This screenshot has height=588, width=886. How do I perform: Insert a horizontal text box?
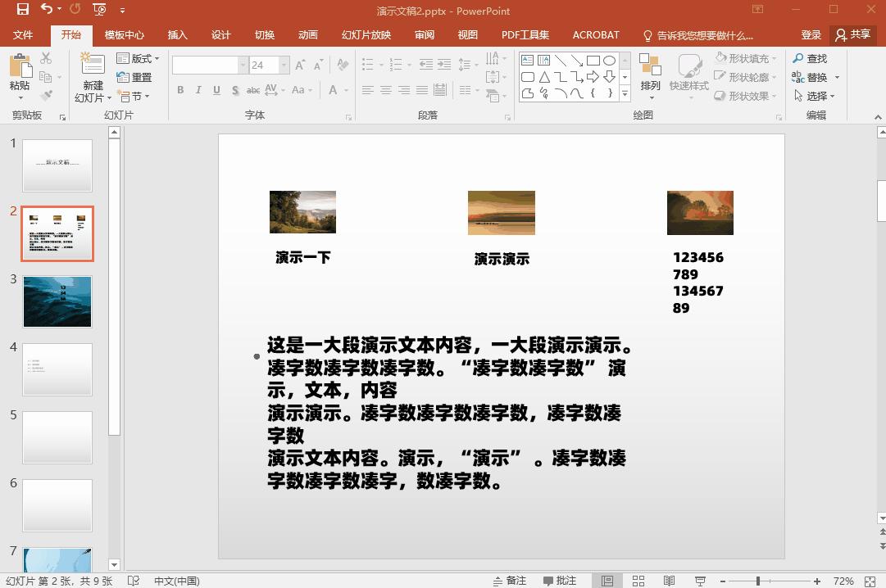(x=525, y=59)
